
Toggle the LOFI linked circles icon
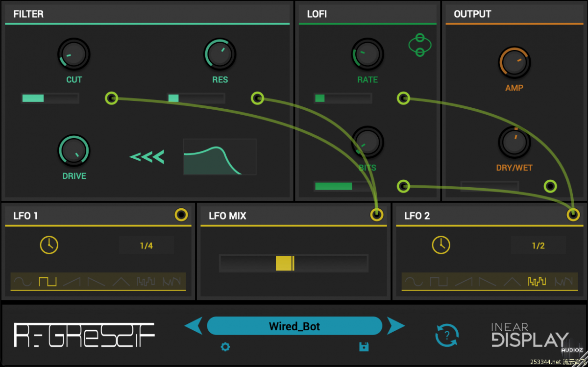click(420, 45)
